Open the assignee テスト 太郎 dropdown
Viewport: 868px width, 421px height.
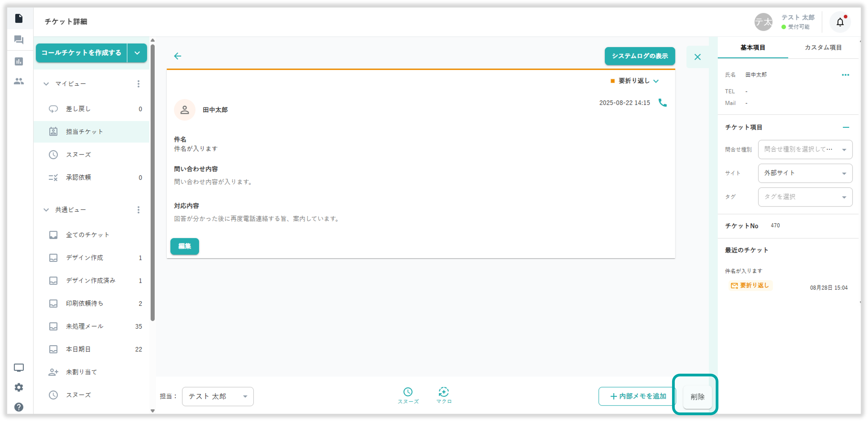coord(218,396)
